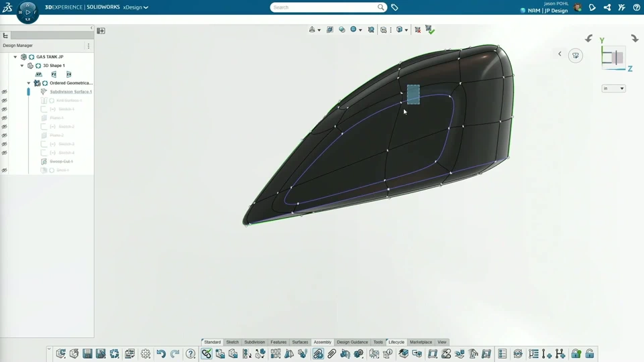Rotate view with left curved arrow
Image resolution: width=644 pixels, height=362 pixels.
pyautogui.click(x=588, y=38)
